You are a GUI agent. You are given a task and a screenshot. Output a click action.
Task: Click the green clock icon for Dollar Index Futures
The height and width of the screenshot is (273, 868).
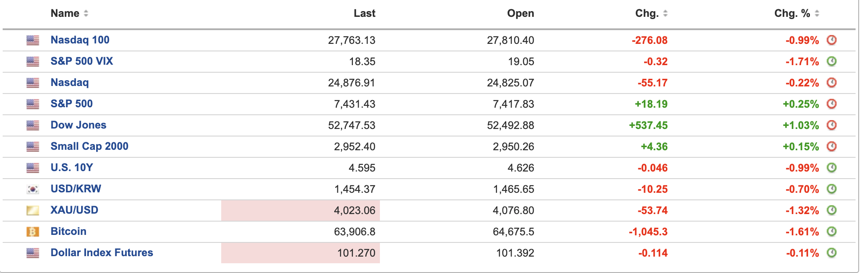[832, 253]
